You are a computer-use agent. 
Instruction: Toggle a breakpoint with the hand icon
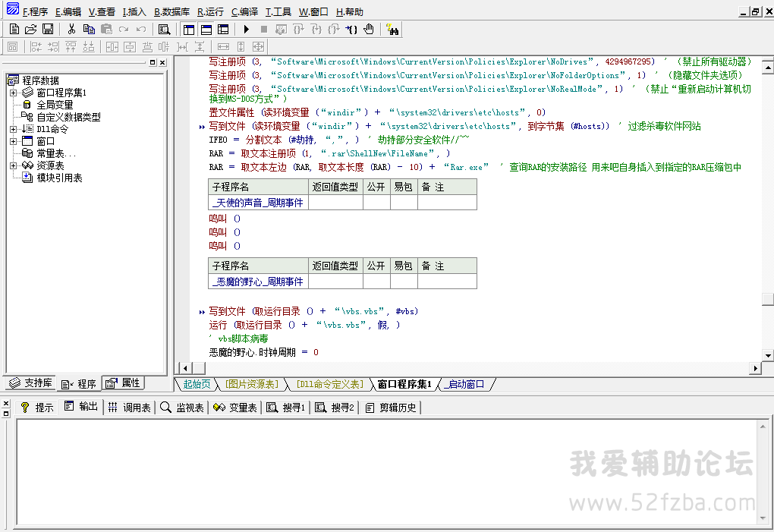pos(369,30)
